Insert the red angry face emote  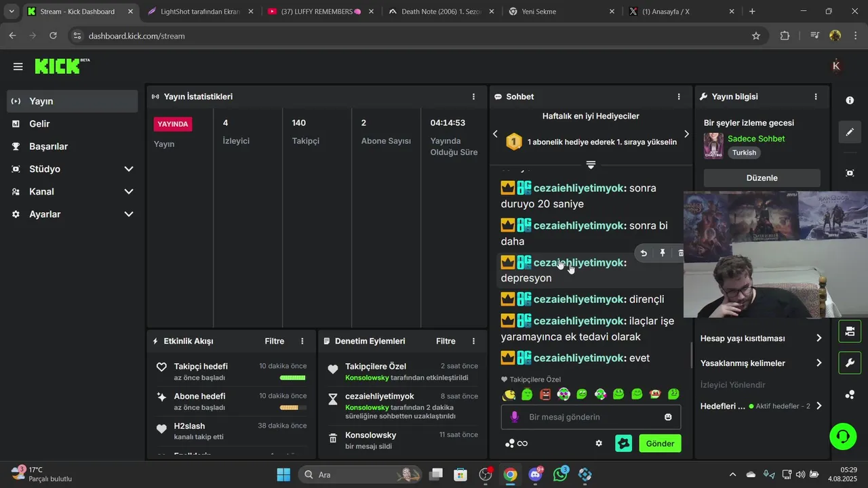545,394
